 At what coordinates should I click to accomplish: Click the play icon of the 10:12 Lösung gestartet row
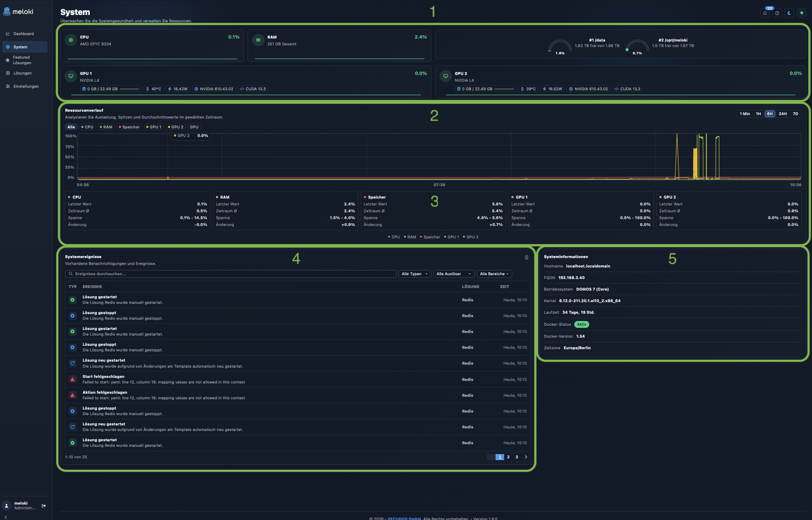pos(73,443)
